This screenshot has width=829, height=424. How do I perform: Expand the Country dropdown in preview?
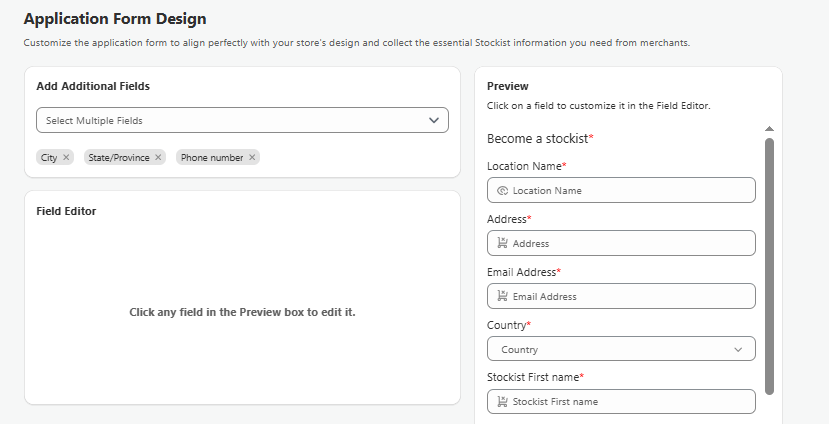pyautogui.click(x=620, y=349)
